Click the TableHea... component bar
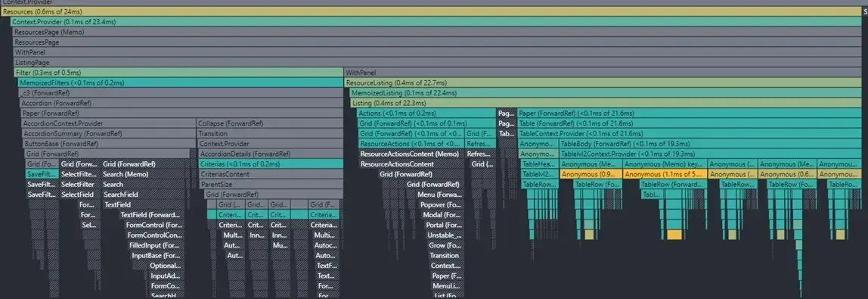The height and width of the screenshot is (299, 868). pyautogui.click(x=539, y=164)
